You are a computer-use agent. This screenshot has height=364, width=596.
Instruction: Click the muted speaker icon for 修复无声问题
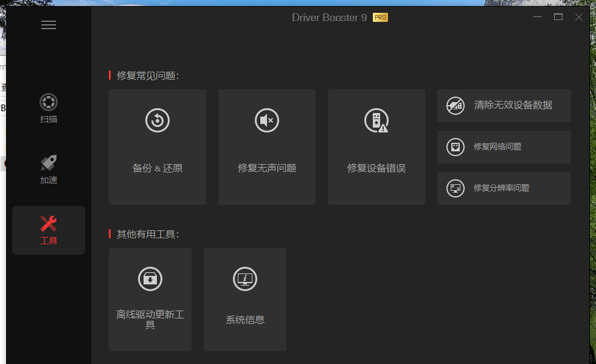[x=267, y=120]
